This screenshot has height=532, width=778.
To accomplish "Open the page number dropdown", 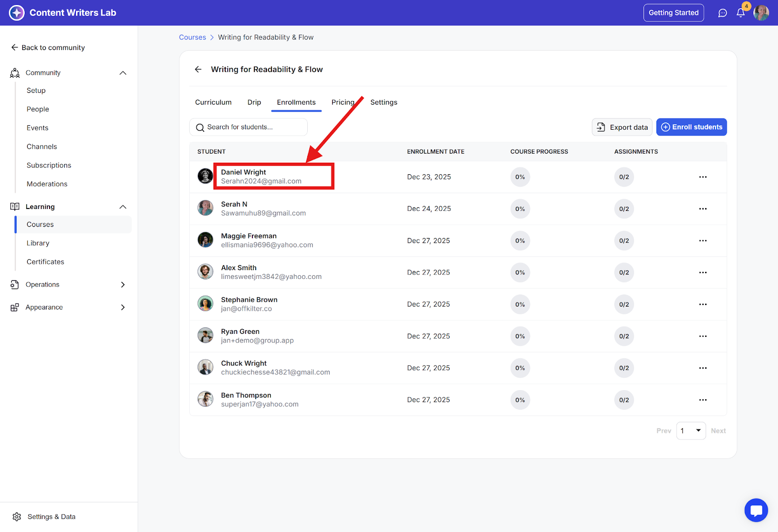I will [691, 431].
